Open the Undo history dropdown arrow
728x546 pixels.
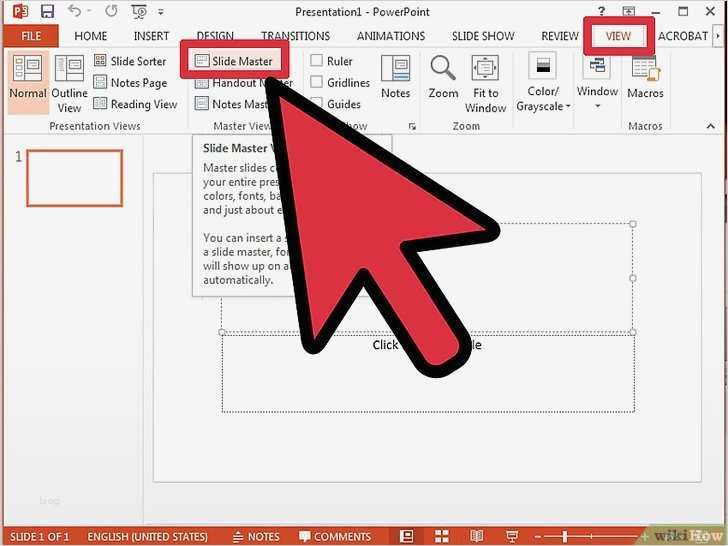[x=89, y=11]
